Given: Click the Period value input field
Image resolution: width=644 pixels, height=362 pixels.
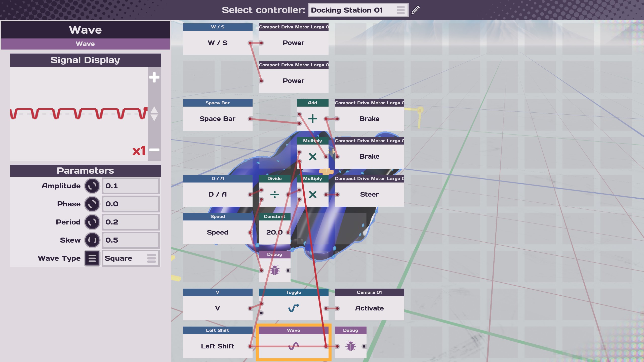Looking at the screenshot, I should 130,222.
